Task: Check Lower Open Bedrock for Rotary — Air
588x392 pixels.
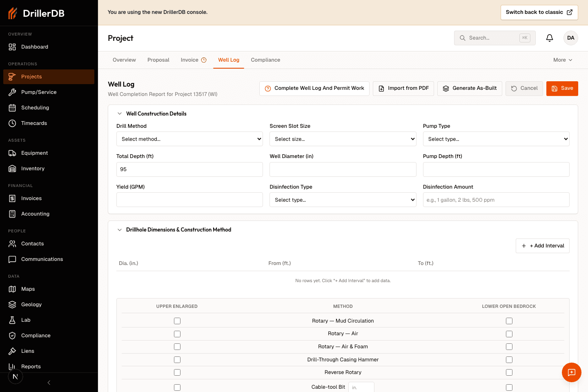Action: 509,334
